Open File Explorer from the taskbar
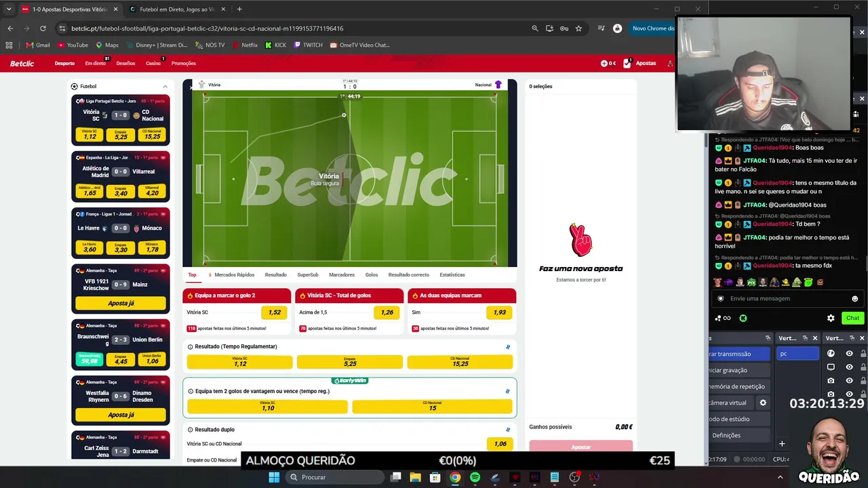The image size is (868, 488). click(x=415, y=477)
